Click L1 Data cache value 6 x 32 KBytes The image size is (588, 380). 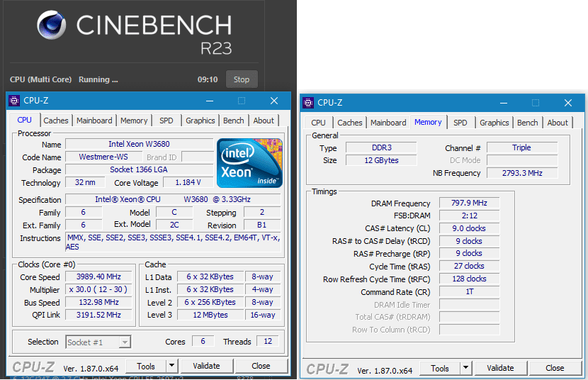coord(210,276)
